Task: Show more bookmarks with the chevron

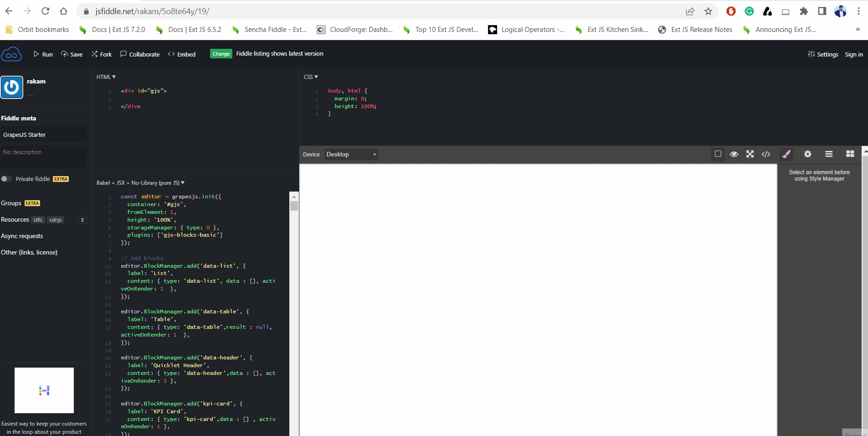Action: click(x=858, y=29)
